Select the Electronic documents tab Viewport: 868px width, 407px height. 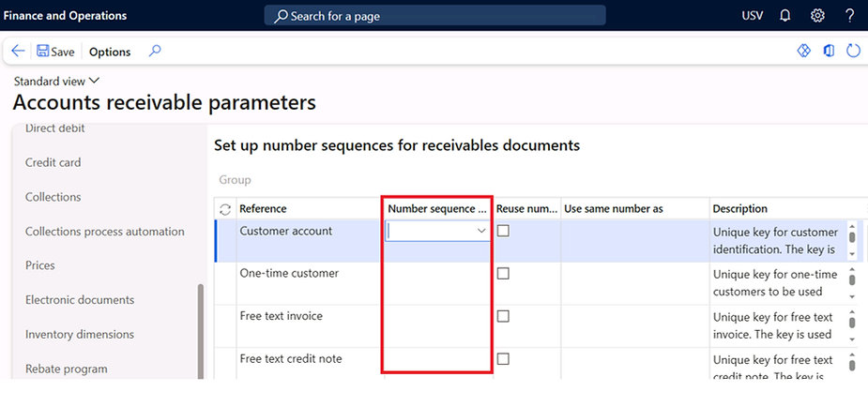[80, 300]
